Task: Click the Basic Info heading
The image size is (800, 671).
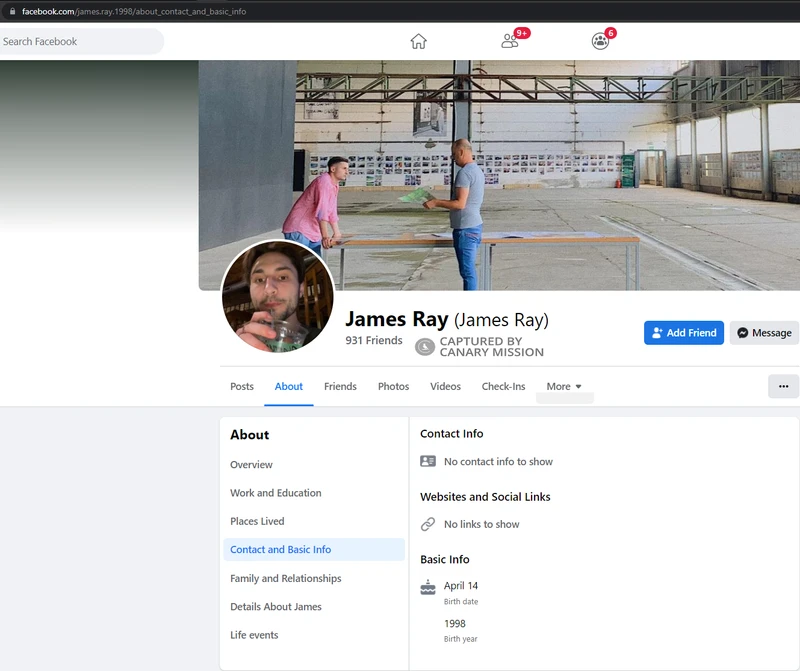Action: click(x=445, y=560)
